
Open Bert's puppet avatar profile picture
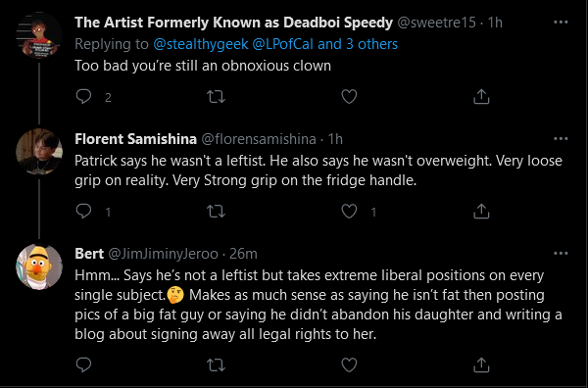tap(39, 267)
